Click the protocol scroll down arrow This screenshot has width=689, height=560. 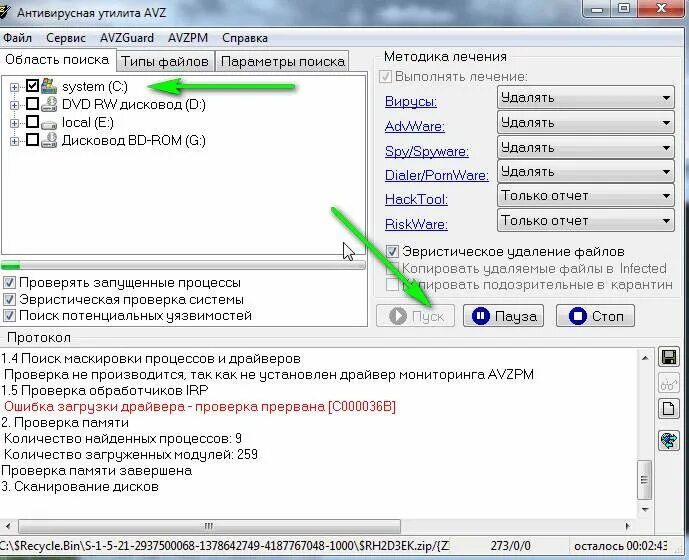[x=645, y=509]
